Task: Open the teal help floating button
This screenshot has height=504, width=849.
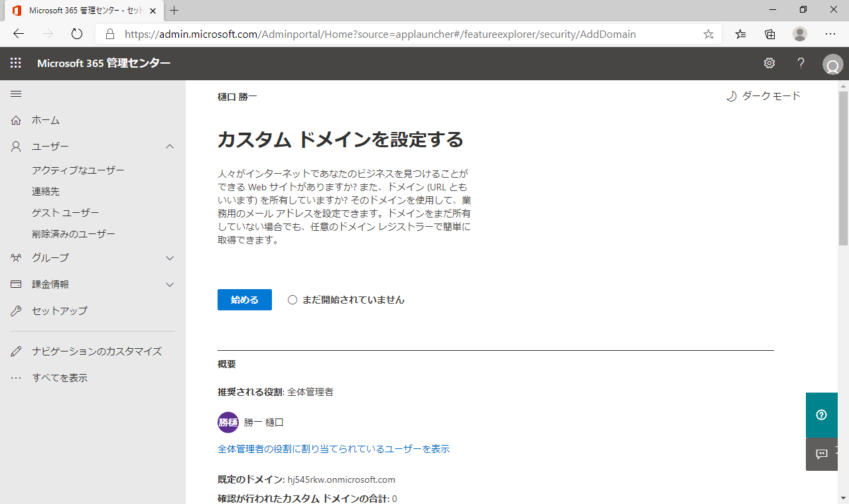Action: click(x=822, y=415)
